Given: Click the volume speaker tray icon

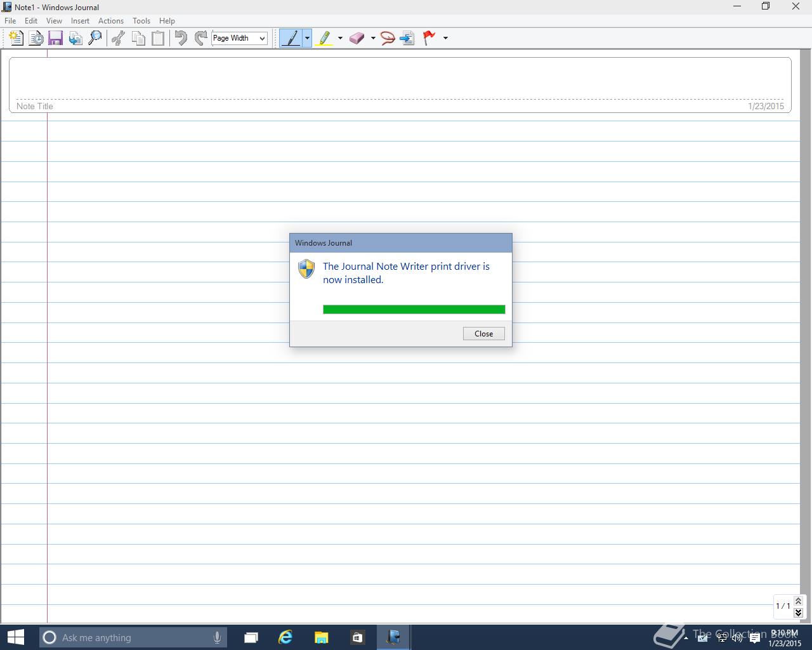Looking at the screenshot, I should pos(737,638).
